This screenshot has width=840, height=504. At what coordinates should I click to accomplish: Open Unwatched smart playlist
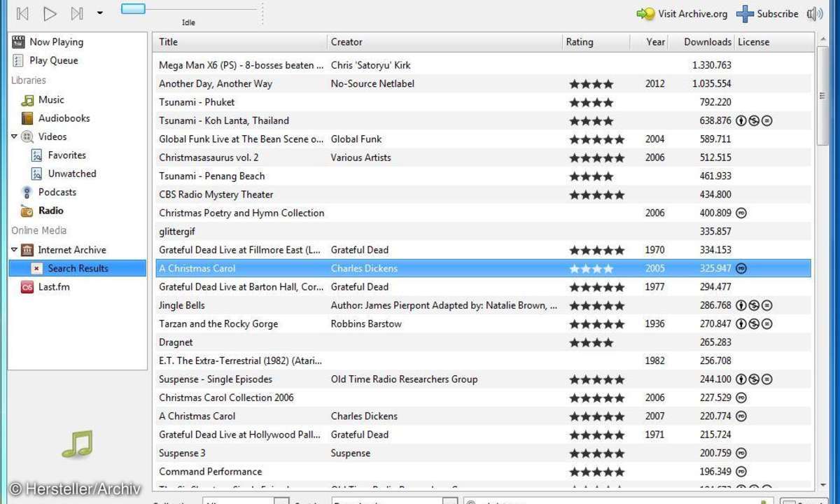[x=72, y=173]
